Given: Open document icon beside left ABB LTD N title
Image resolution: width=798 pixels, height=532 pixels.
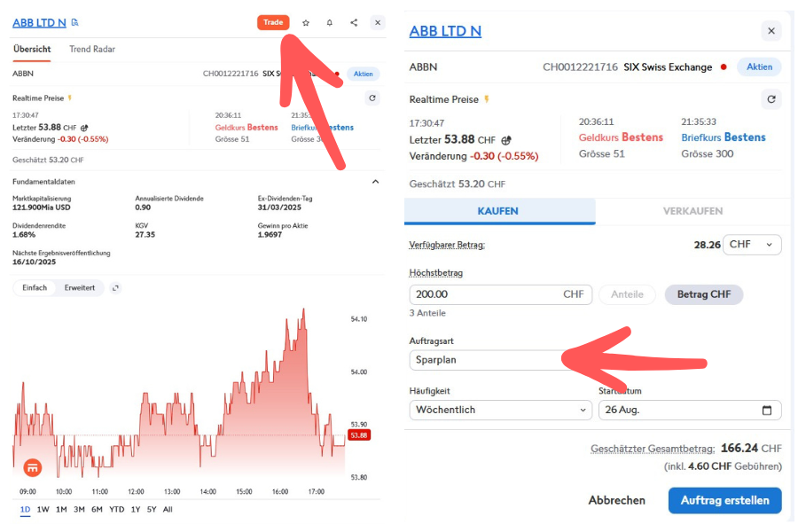Looking at the screenshot, I should 75,22.
